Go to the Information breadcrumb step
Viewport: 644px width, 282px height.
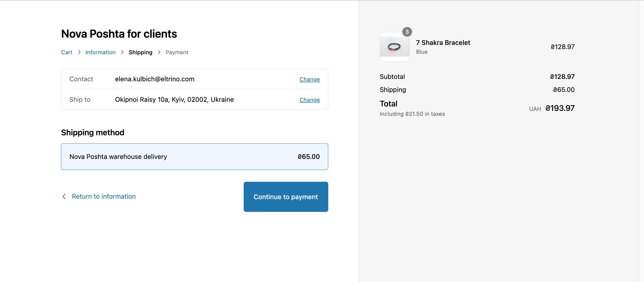100,52
